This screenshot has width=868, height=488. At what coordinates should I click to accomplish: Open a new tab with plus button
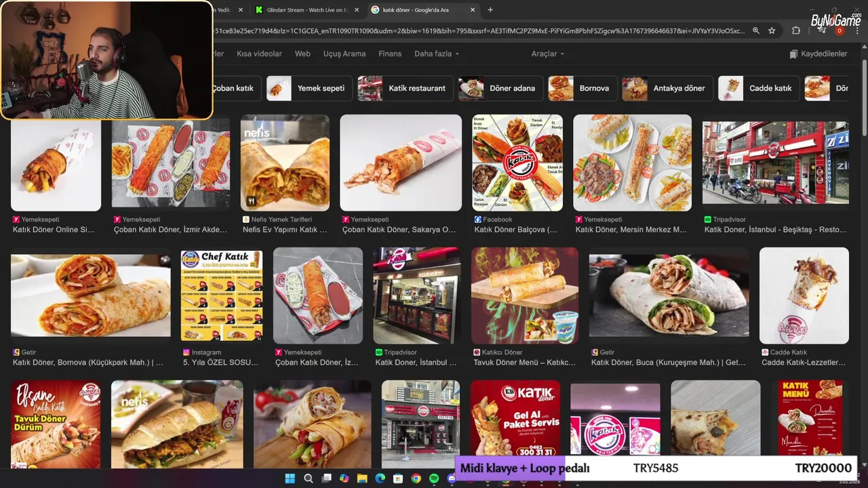point(490,9)
